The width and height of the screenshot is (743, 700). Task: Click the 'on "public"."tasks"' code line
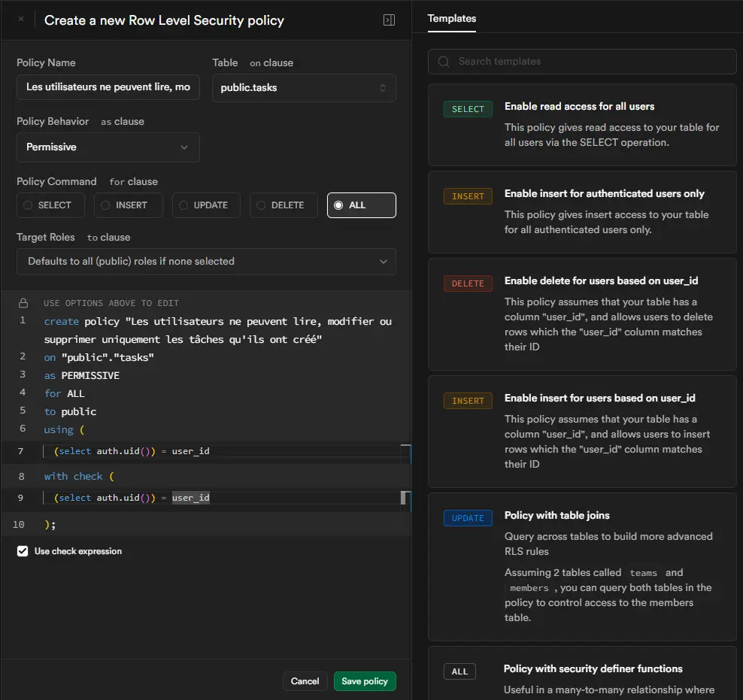99,358
